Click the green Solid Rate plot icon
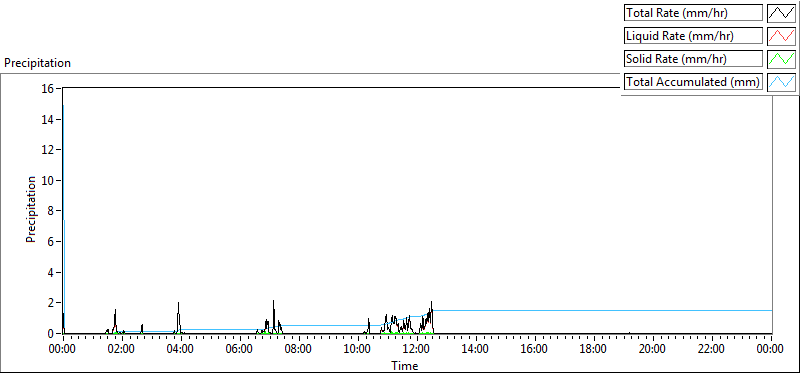Image resolution: width=800 pixels, height=373 pixels. [x=782, y=59]
